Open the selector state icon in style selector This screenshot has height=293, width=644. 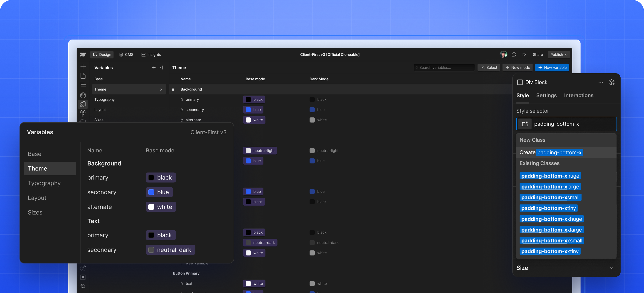[524, 124]
